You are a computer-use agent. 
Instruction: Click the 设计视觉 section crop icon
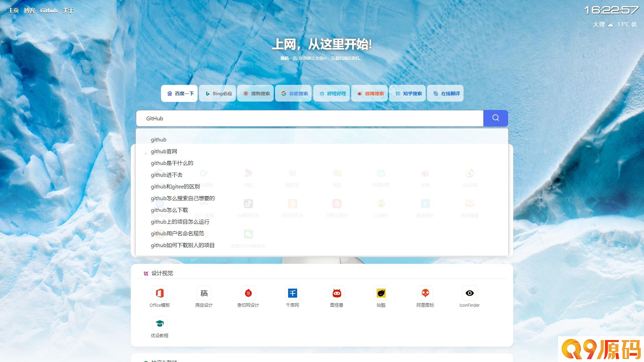pyautogui.click(x=146, y=274)
